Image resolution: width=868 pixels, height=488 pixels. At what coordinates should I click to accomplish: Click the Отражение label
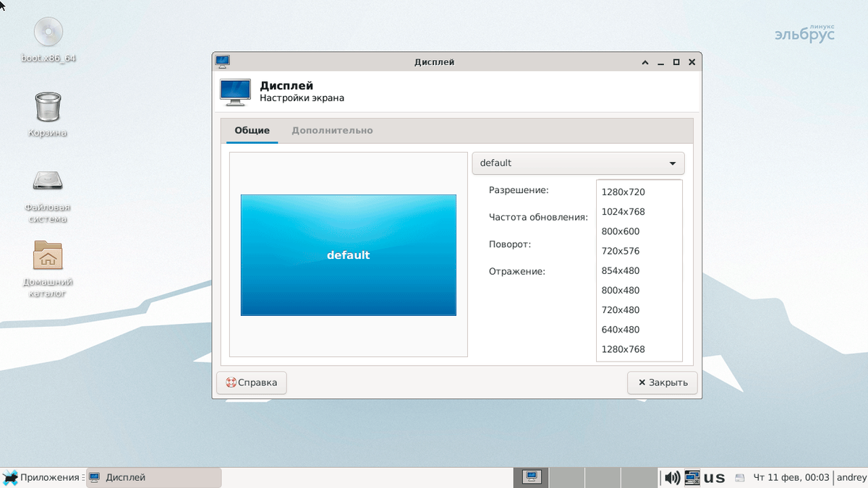(x=517, y=271)
